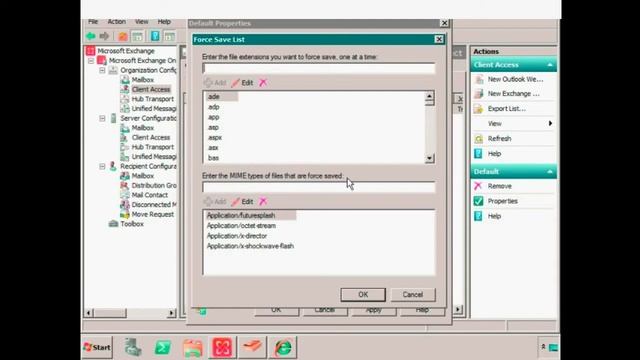Image resolution: width=640 pixels, height=360 pixels.
Task: Cancel the Force Save List dialog
Action: 413,295
